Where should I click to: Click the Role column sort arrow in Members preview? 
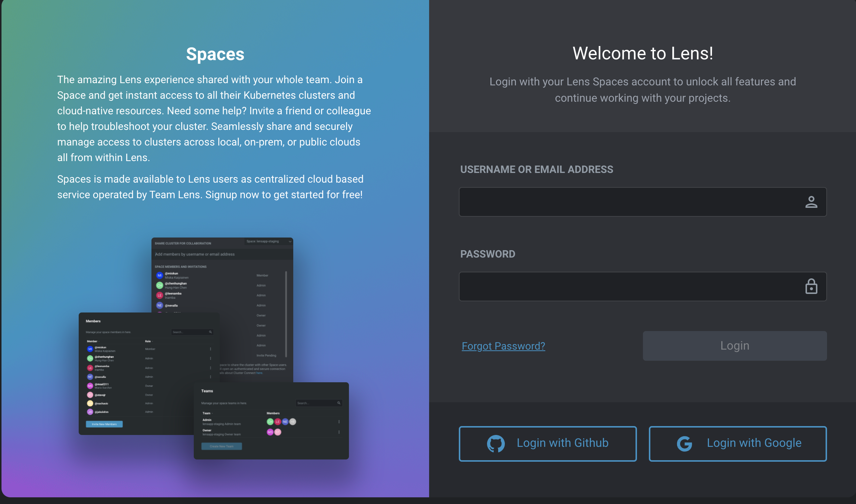click(x=153, y=341)
